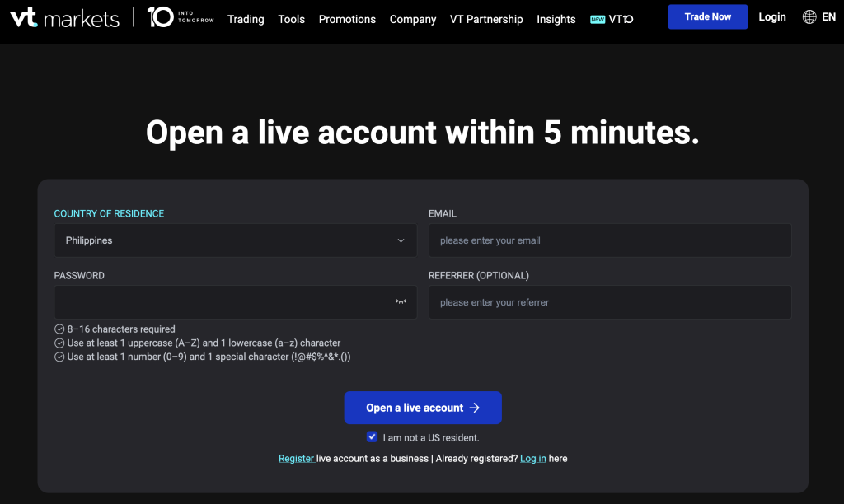This screenshot has height=504, width=844.
Task: Click the Login link in header
Action: pyautogui.click(x=772, y=17)
